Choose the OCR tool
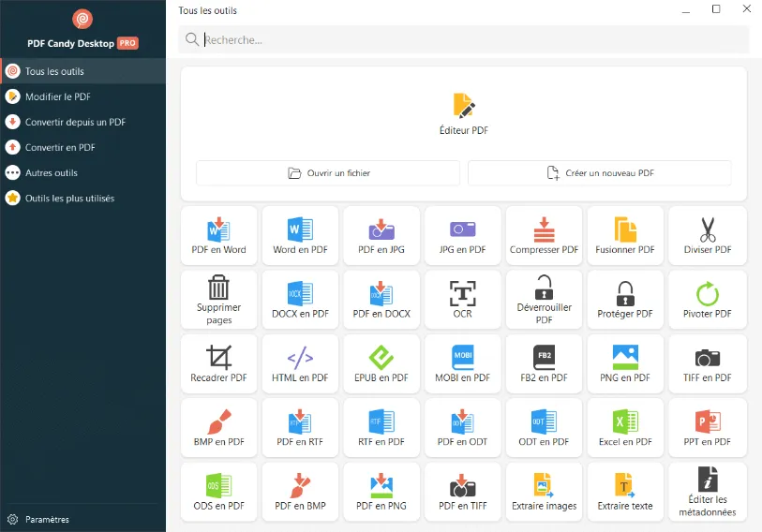The image size is (762, 532). point(462,300)
